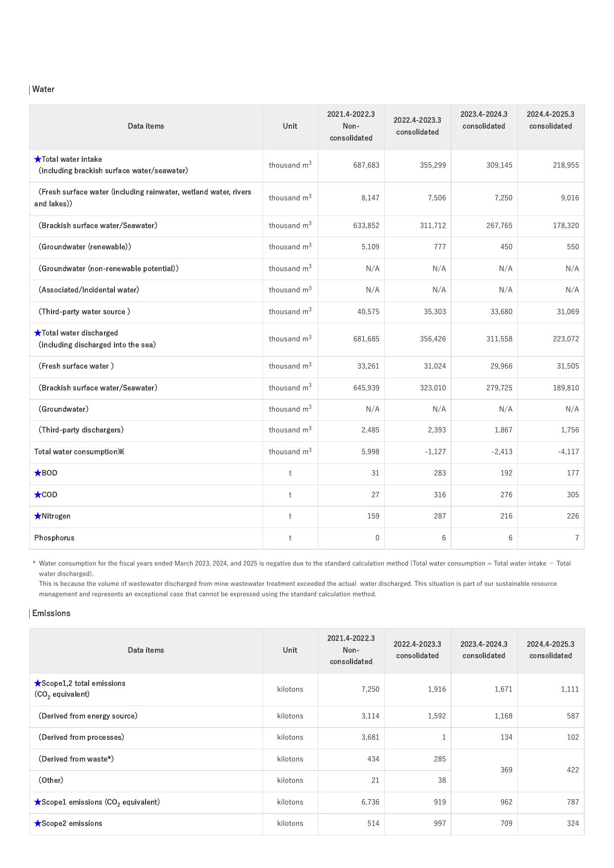The width and height of the screenshot is (614, 868).
Task: Click the merged 422 emissions cell
Action: click(551, 770)
